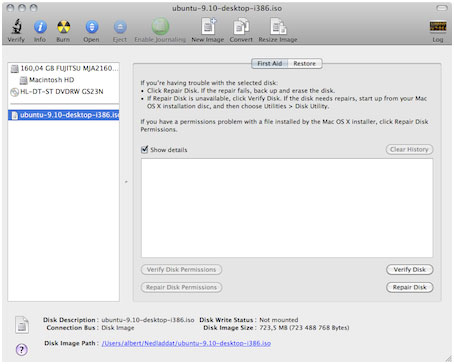Switch to the Restore tab
This screenshot has width=454, height=364.
pos(305,63)
